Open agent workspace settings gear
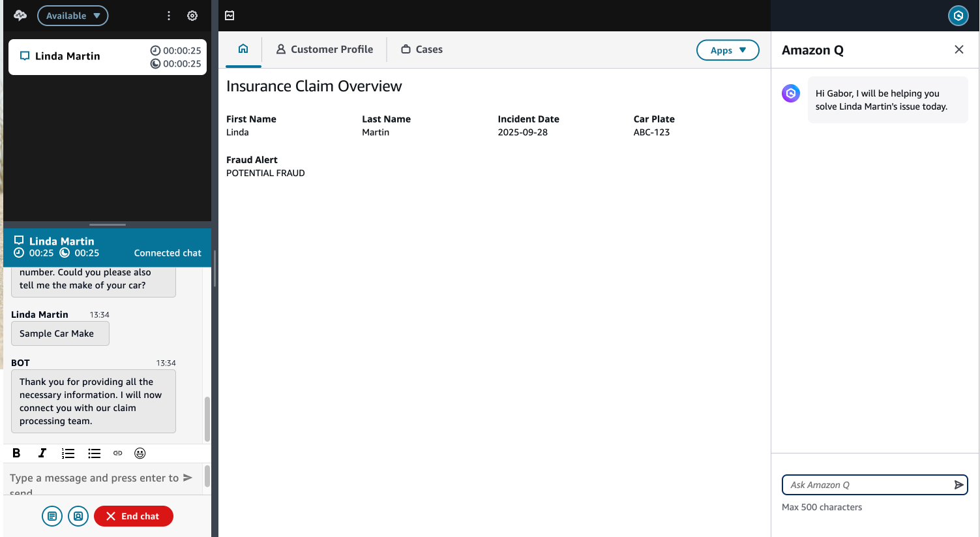Screen dimensions: 980x537 pyautogui.click(x=192, y=15)
